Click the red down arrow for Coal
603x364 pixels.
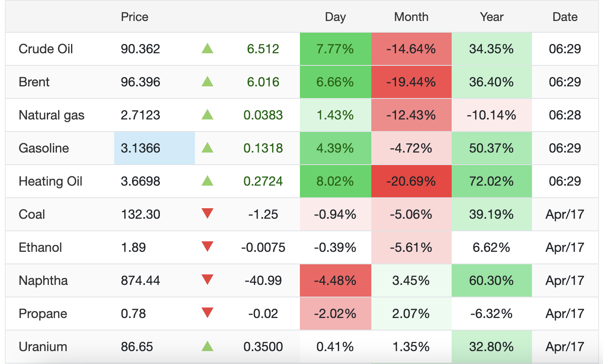[x=207, y=213]
